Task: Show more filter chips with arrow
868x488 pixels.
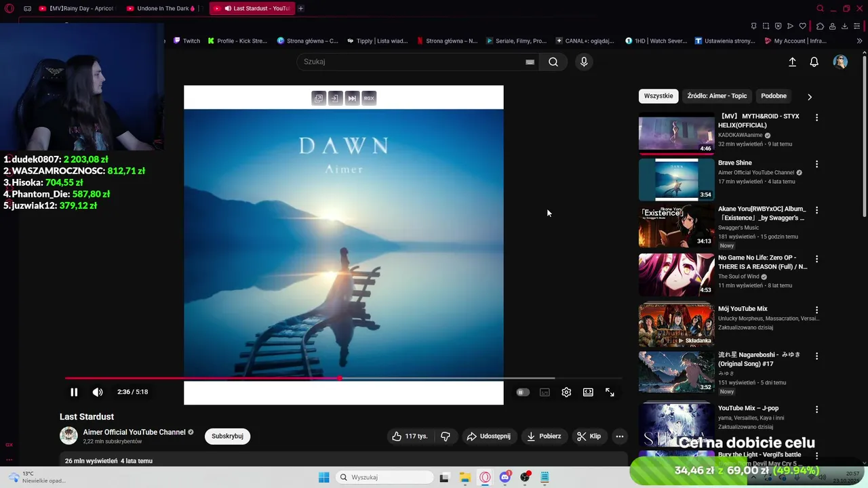Action: [x=809, y=97]
